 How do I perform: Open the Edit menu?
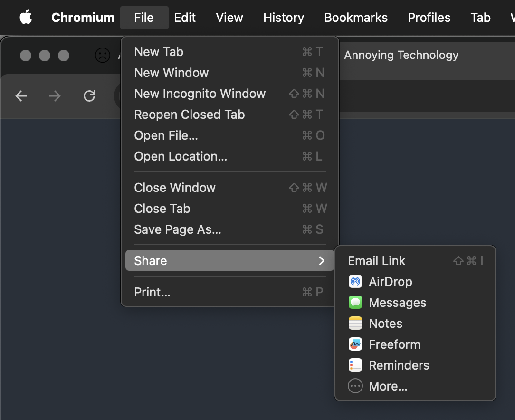(185, 18)
